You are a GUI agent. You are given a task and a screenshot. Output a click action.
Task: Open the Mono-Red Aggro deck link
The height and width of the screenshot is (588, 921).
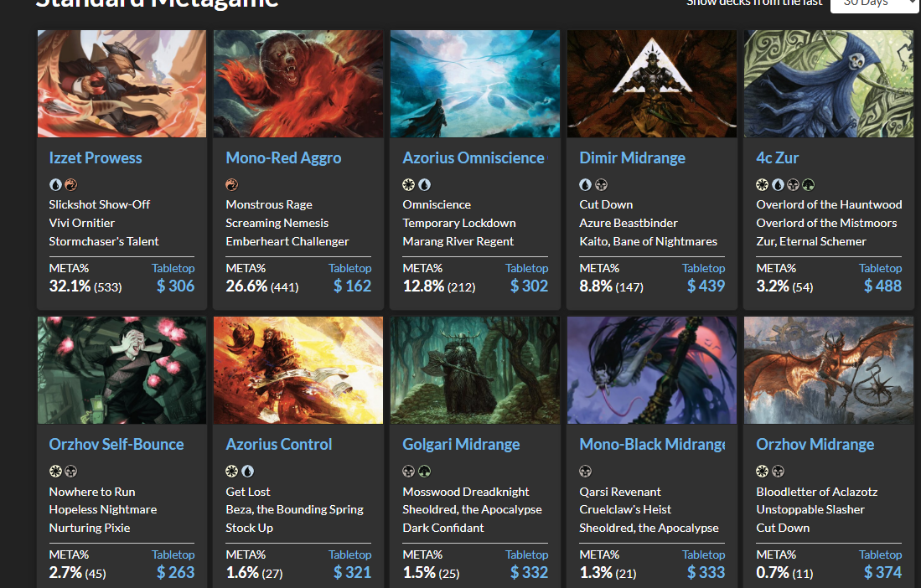point(283,157)
